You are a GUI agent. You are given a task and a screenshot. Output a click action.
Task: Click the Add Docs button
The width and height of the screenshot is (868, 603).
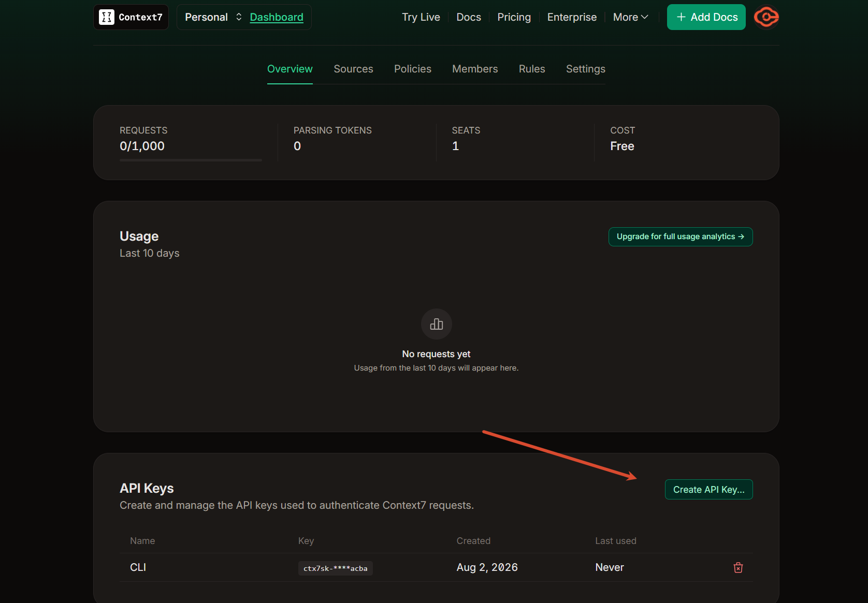(706, 17)
